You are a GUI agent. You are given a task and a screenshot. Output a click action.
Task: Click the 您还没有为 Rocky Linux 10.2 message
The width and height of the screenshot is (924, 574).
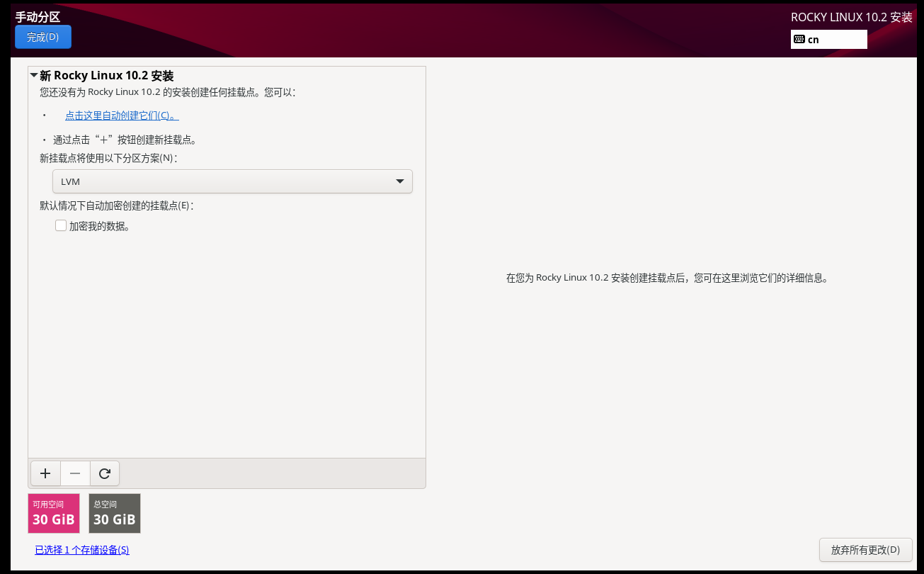(168, 92)
